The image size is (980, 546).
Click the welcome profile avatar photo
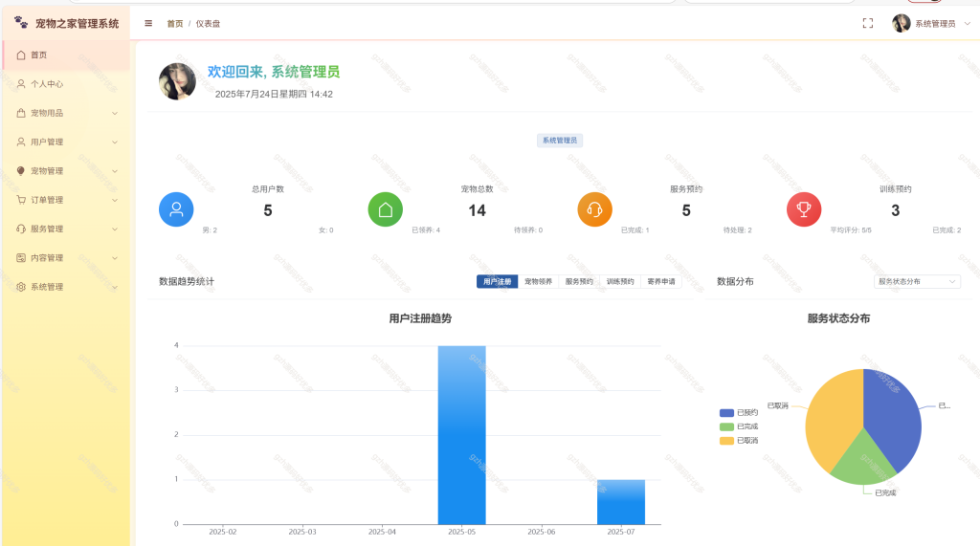(x=177, y=81)
